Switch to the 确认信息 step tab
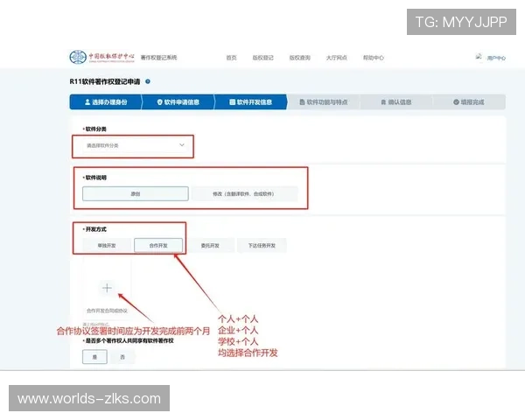 click(396, 101)
